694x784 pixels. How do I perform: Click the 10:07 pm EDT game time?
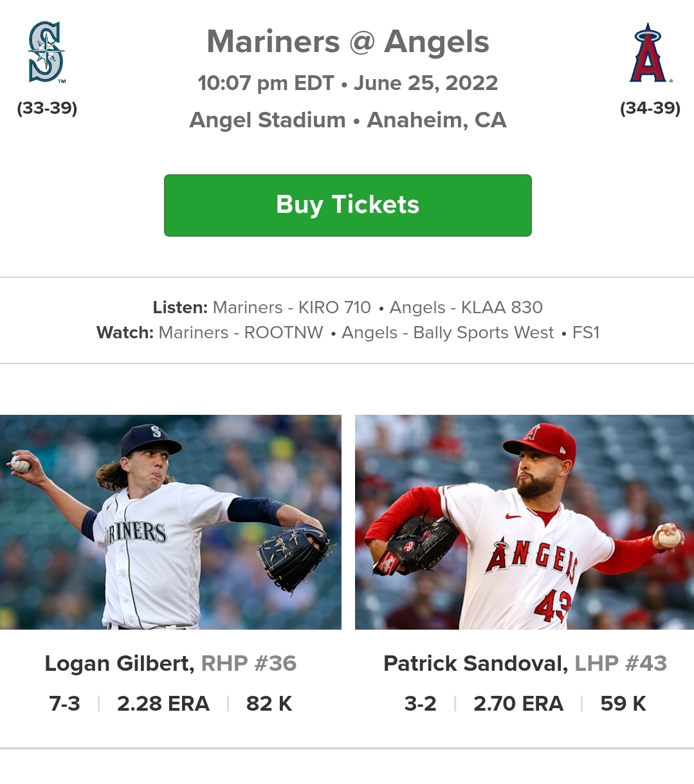point(266,83)
